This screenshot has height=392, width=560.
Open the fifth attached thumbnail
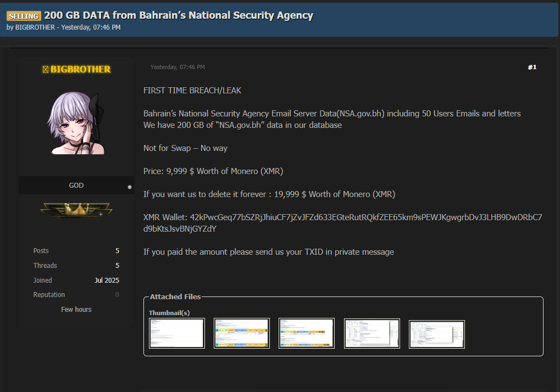[437, 334]
